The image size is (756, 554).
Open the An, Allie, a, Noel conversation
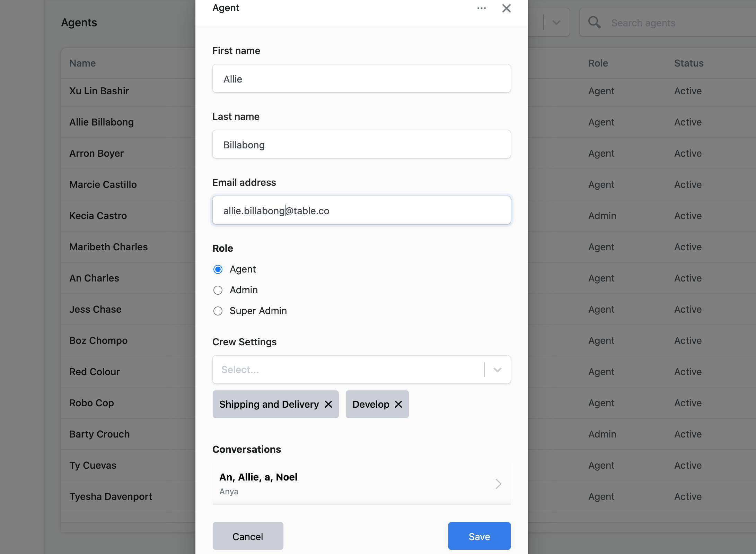tap(361, 484)
